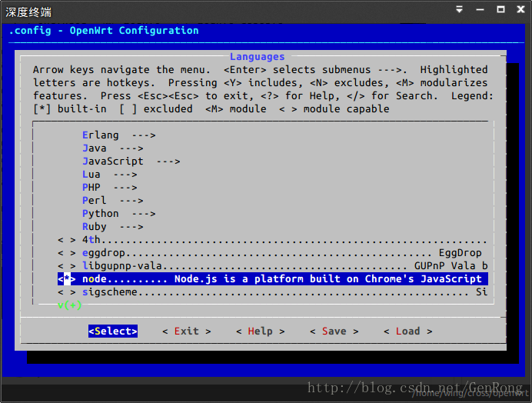532x403 pixels.
Task: Toggle the 4th package selection
Action: click(66, 240)
